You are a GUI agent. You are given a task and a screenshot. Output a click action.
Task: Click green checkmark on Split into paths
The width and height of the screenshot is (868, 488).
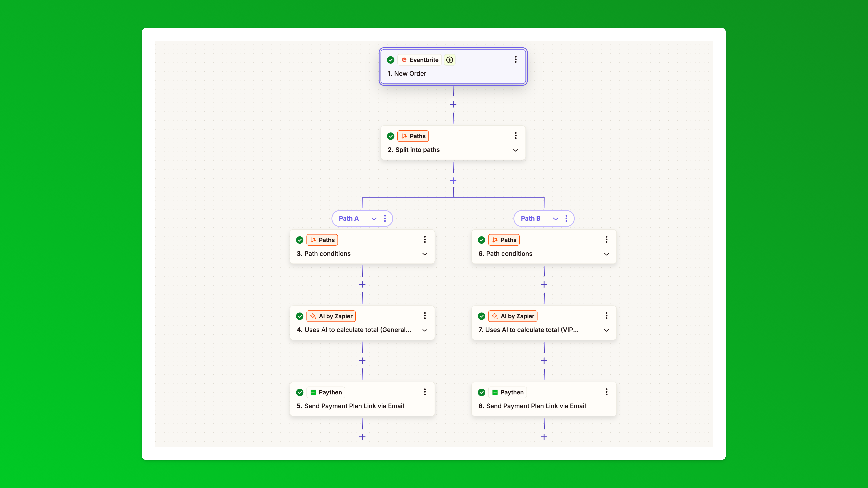coord(391,136)
